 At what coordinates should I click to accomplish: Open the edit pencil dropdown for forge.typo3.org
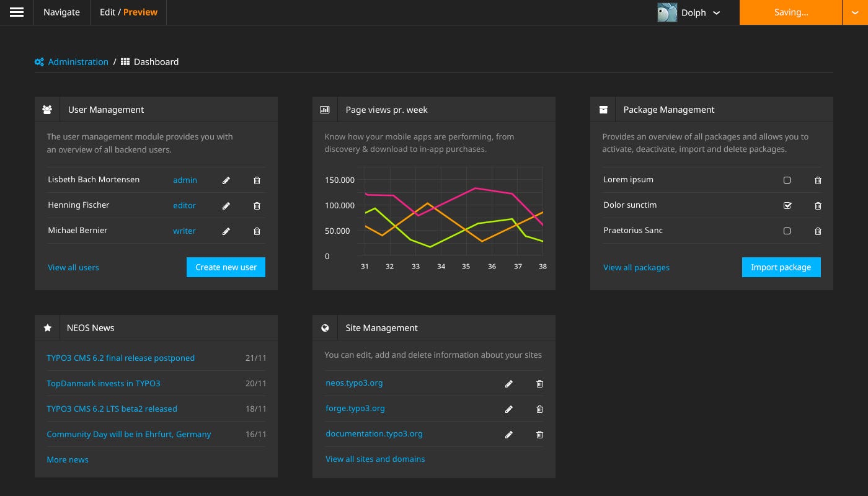click(x=508, y=409)
